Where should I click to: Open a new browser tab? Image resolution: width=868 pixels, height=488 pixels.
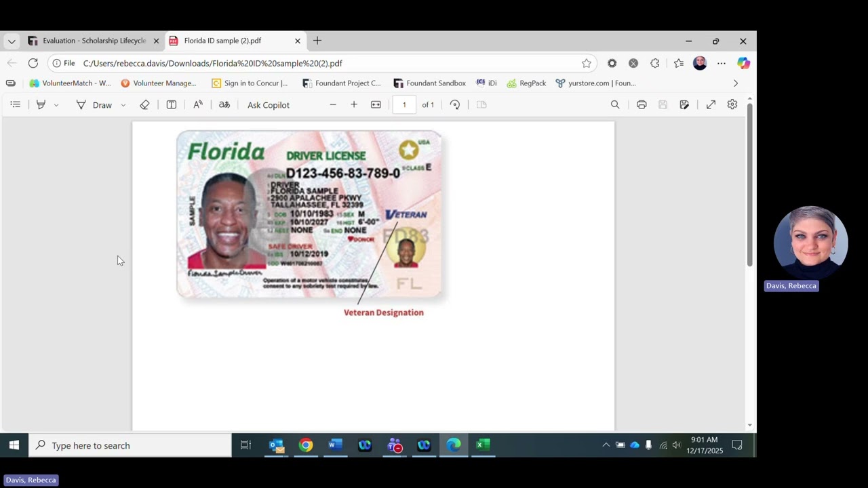tap(317, 41)
